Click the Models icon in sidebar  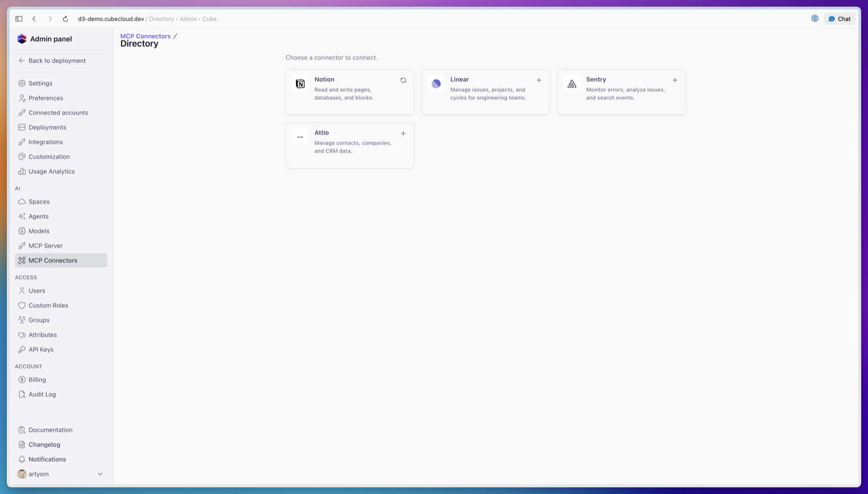(22, 231)
